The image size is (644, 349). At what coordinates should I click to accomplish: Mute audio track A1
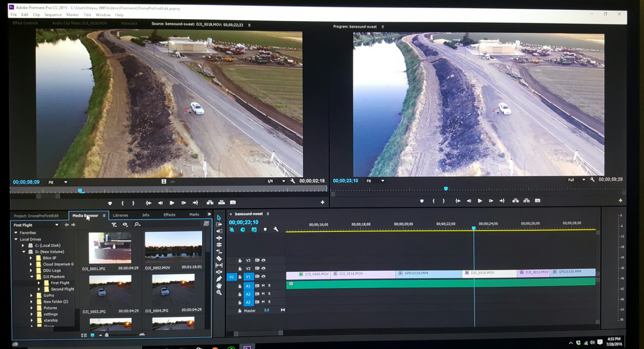[263, 286]
